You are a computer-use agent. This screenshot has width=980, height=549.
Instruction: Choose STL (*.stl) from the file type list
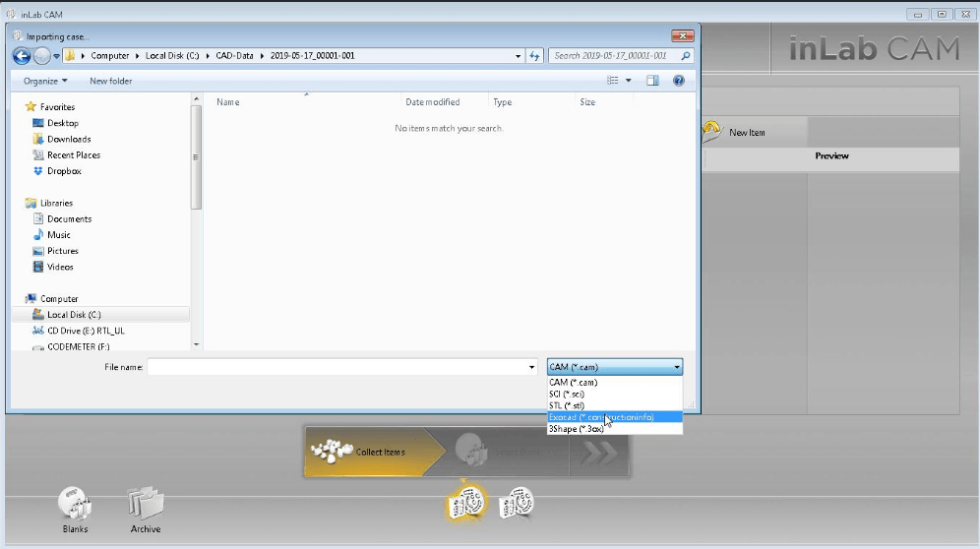coord(615,405)
